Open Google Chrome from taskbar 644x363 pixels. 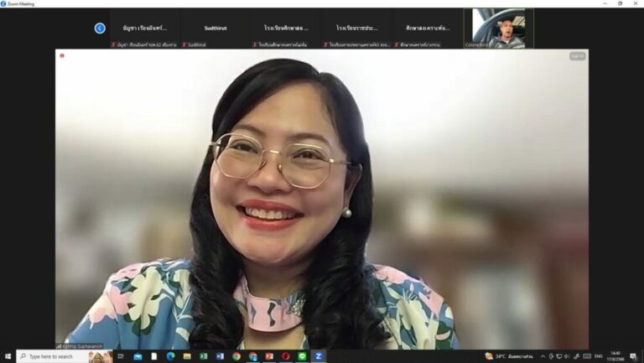pyautogui.click(x=236, y=356)
